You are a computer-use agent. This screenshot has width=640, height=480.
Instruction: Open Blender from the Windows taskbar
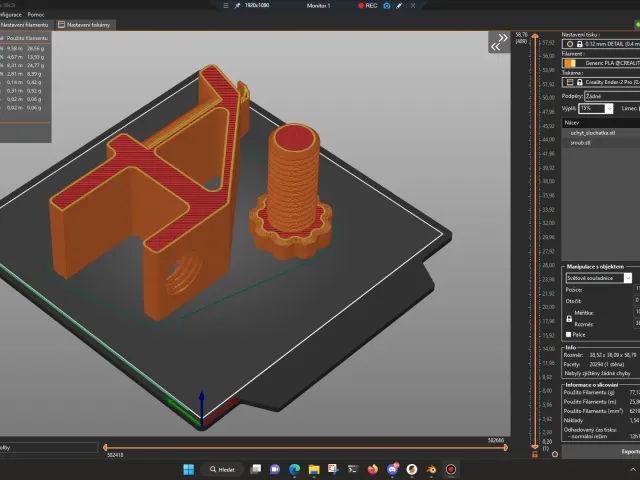(x=431, y=469)
